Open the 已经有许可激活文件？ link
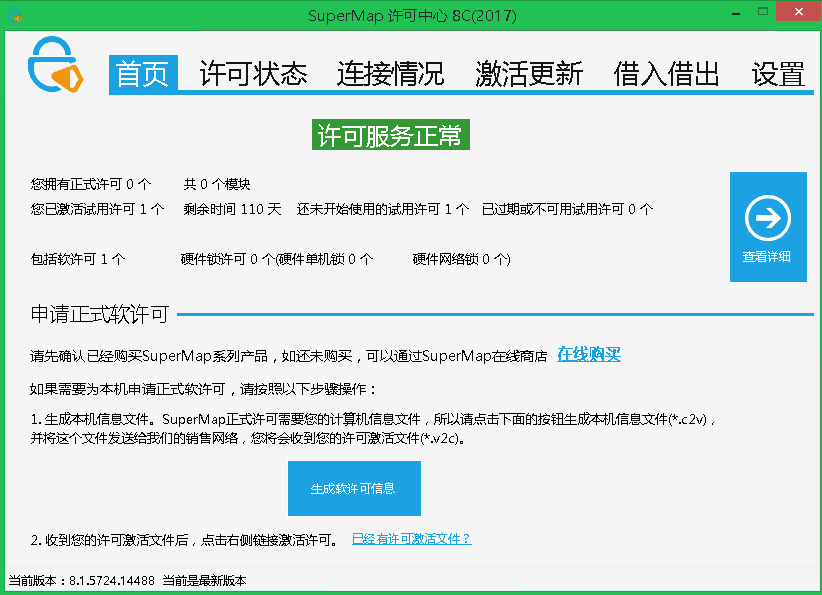The image size is (822, 595). (412, 539)
